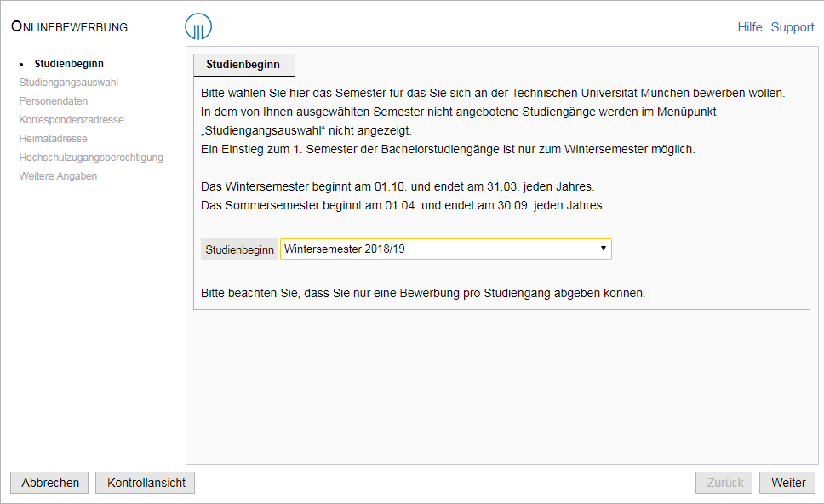Click line 'Ein Einstieg zum 1. Semester der Bachelorstudiengänge'
The height and width of the screenshot is (504, 824).
(351, 149)
